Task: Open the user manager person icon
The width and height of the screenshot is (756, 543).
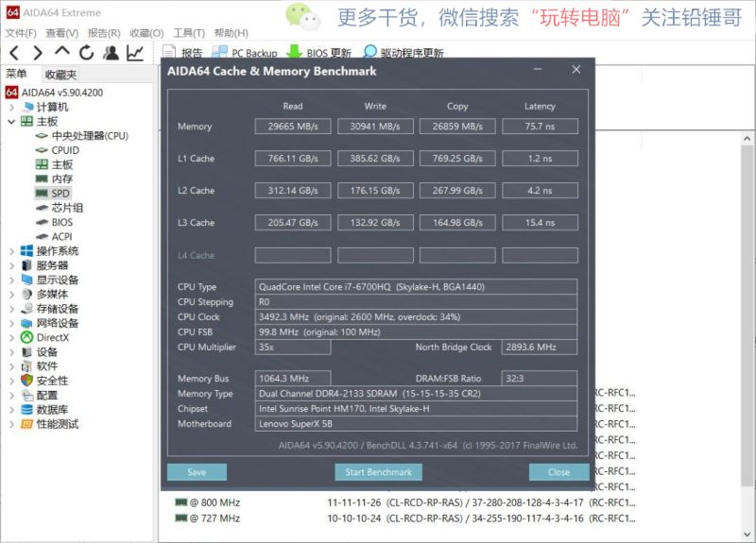Action: (x=111, y=53)
